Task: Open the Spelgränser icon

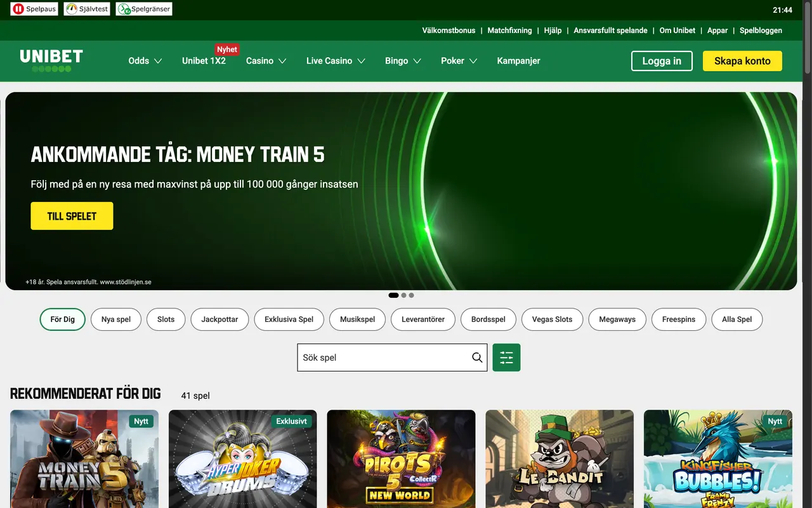Action: 144,9
